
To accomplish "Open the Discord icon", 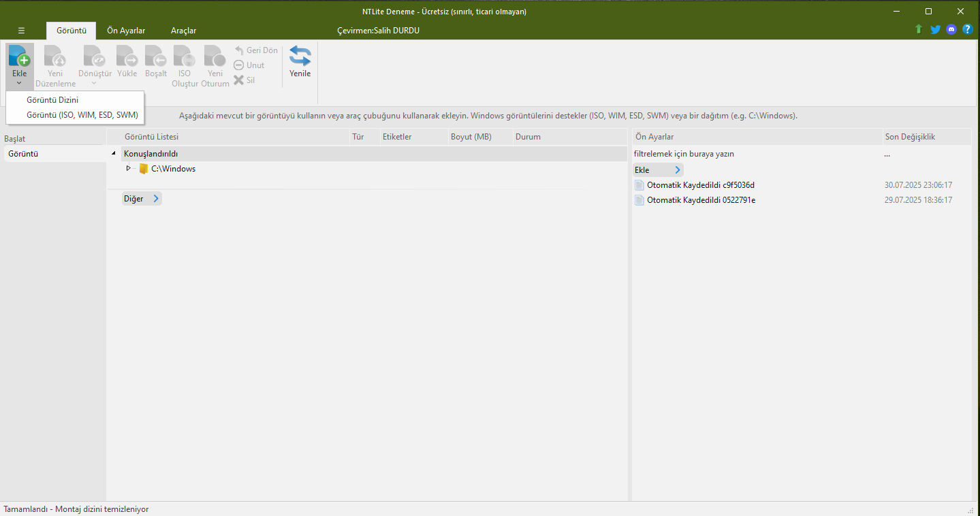I will click(951, 29).
